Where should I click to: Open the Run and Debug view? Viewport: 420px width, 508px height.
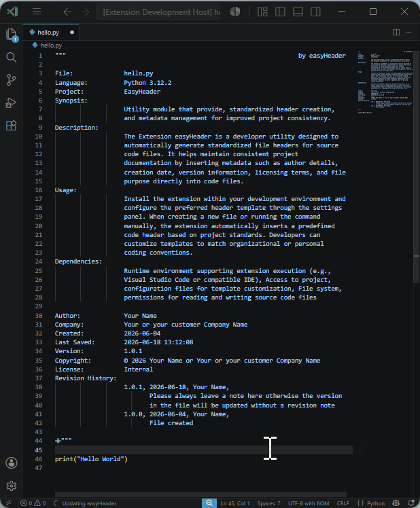coord(12,103)
